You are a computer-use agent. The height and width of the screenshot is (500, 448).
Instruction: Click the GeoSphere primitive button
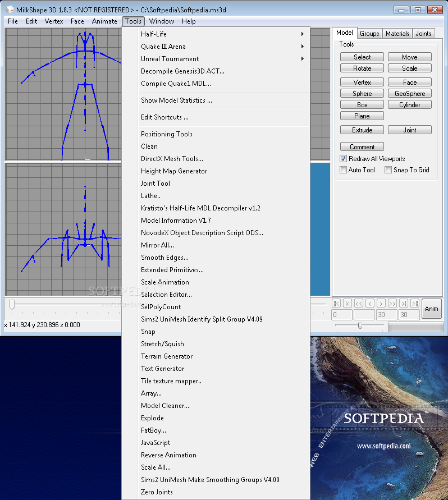410,93
